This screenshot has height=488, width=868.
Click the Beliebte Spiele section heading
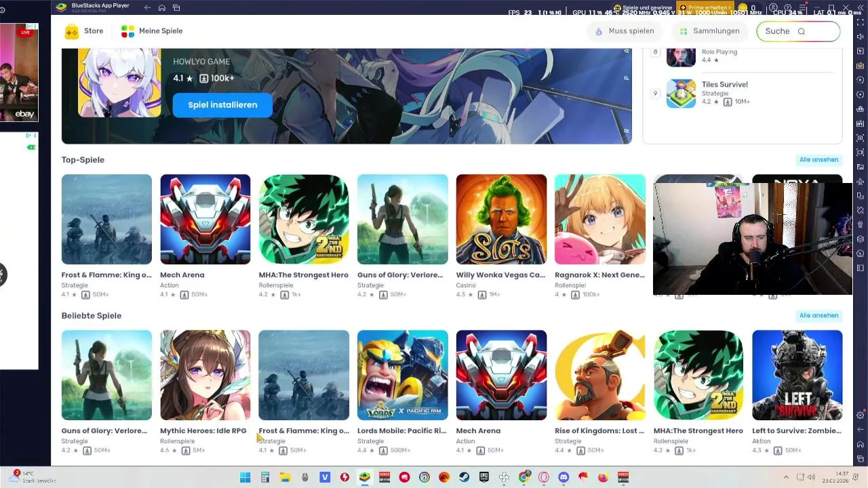92,316
